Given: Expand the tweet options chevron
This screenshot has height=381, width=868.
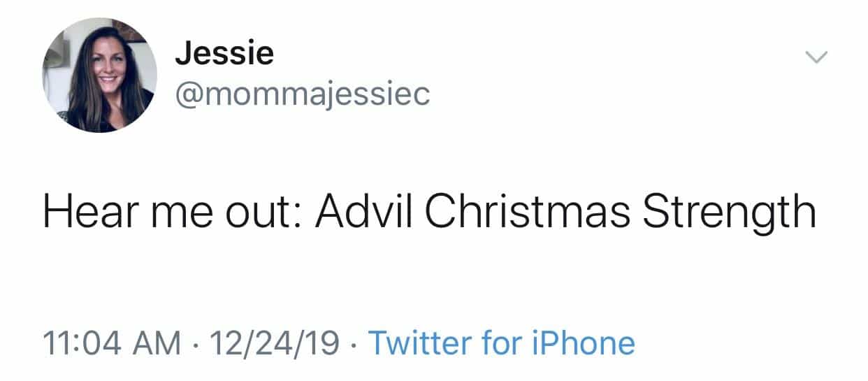Looking at the screenshot, I should pos(816,57).
